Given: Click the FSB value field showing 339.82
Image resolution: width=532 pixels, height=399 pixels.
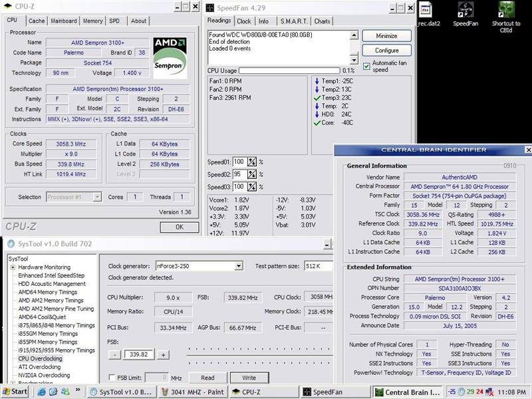Looking at the screenshot, I should click(139, 354).
